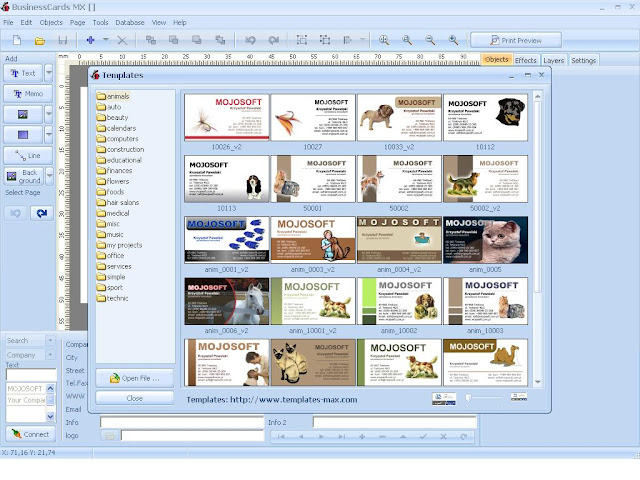Image resolution: width=640 pixels, height=480 pixels.
Task: Open the File menu
Action: [x=8, y=22]
